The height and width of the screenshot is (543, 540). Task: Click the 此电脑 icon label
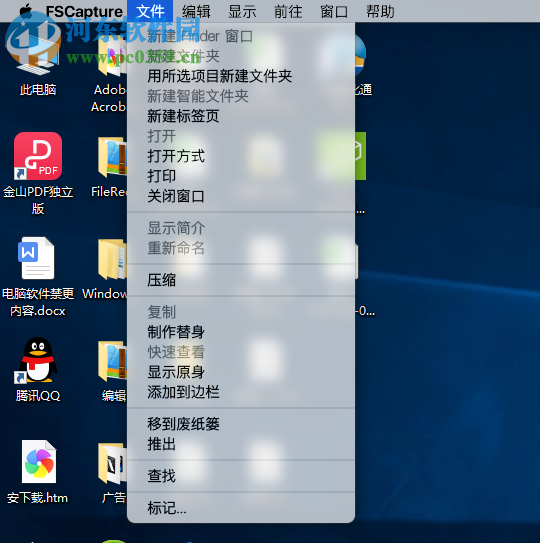point(38,90)
